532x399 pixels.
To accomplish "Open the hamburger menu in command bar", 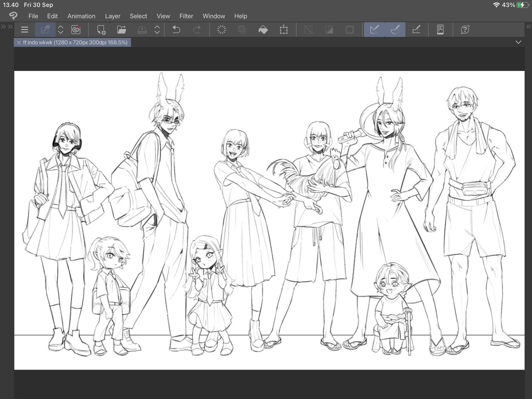I will (x=24, y=30).
